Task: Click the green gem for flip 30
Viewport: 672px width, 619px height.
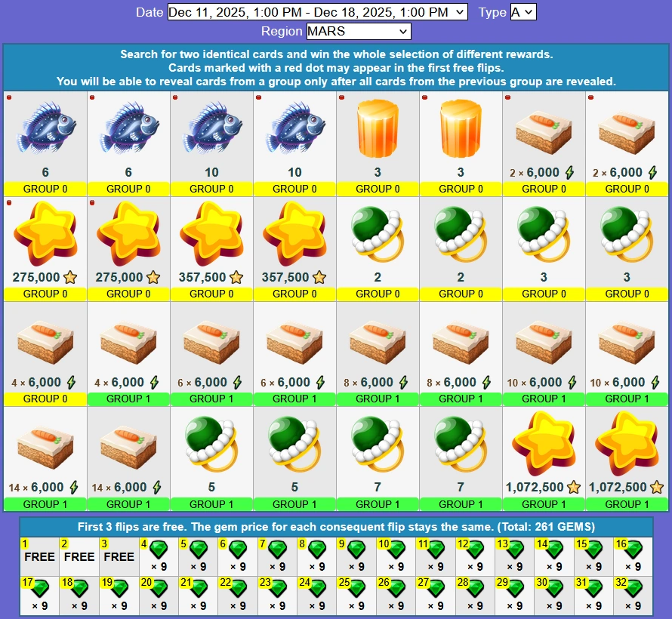Action: click(x=554, y=589)
